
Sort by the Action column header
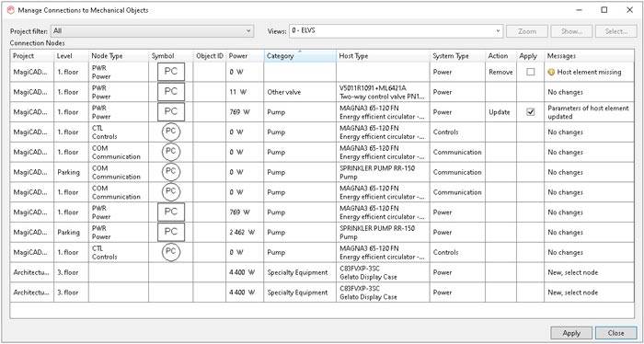point(500,56)
